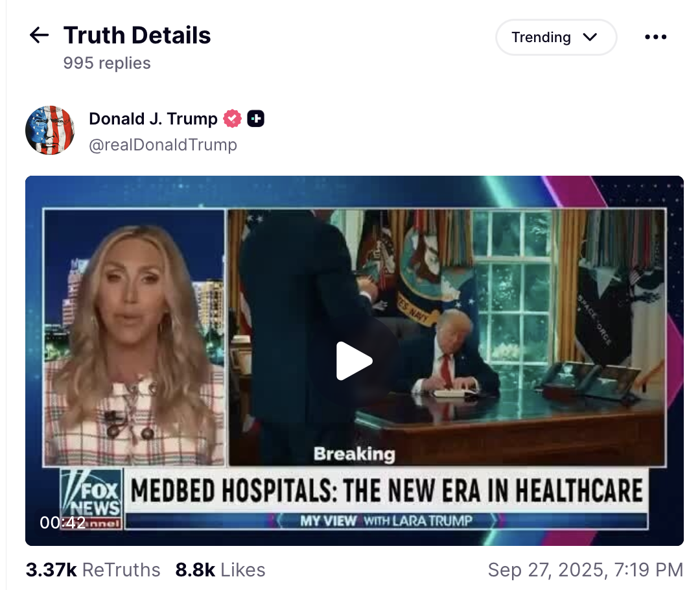This screenshot has width=700, height=590.
Task: Click the Truth Details heading
Action: 137,35
